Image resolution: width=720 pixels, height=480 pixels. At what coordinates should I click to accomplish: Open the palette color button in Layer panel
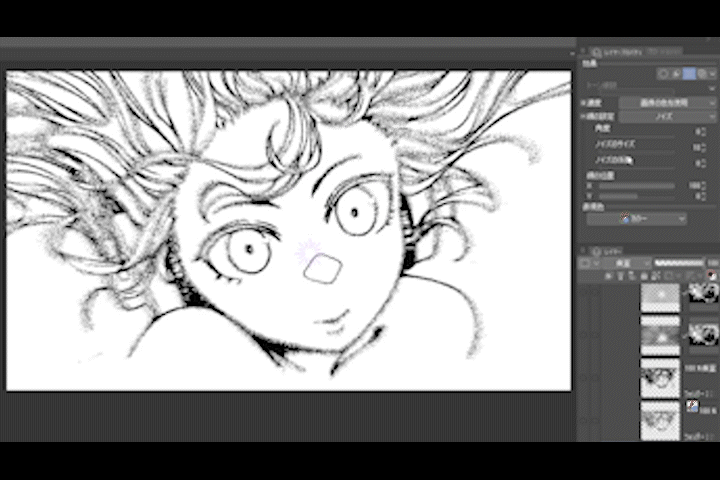coord(585,264)
